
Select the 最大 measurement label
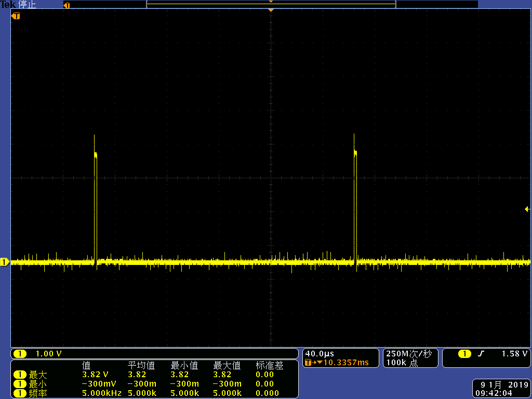click(37, 375)
